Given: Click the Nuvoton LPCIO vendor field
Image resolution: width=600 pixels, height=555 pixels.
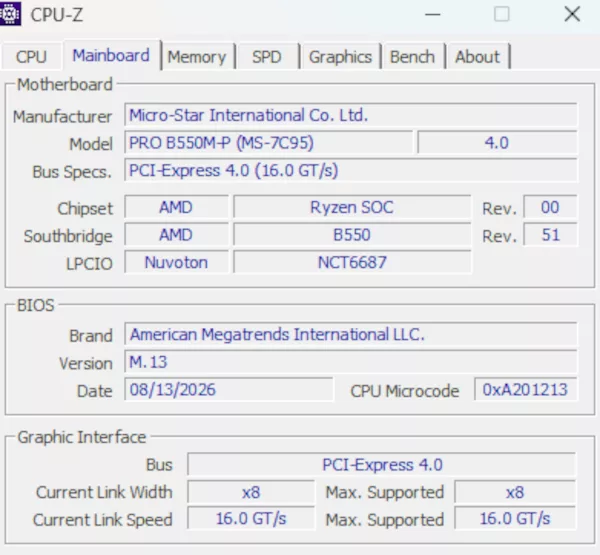Looking at the screenshot, I should [x=176, y=262].
